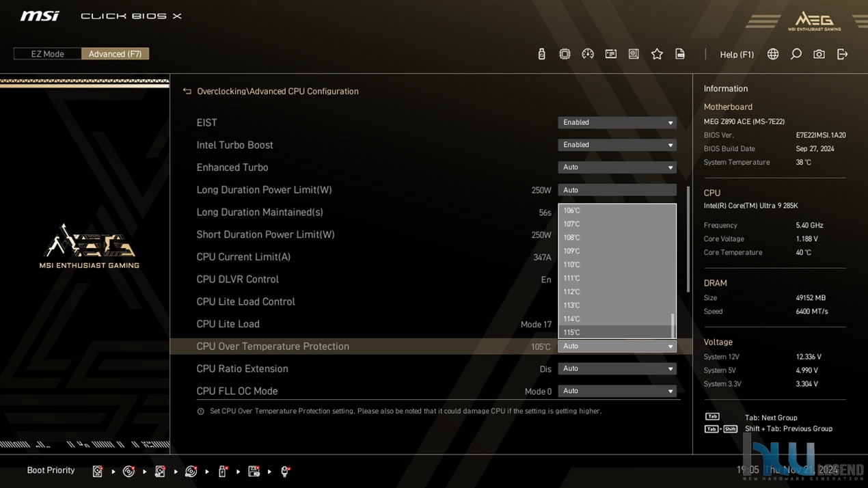Select the 114°C option

pyautogui.click(x=614, y=318)
